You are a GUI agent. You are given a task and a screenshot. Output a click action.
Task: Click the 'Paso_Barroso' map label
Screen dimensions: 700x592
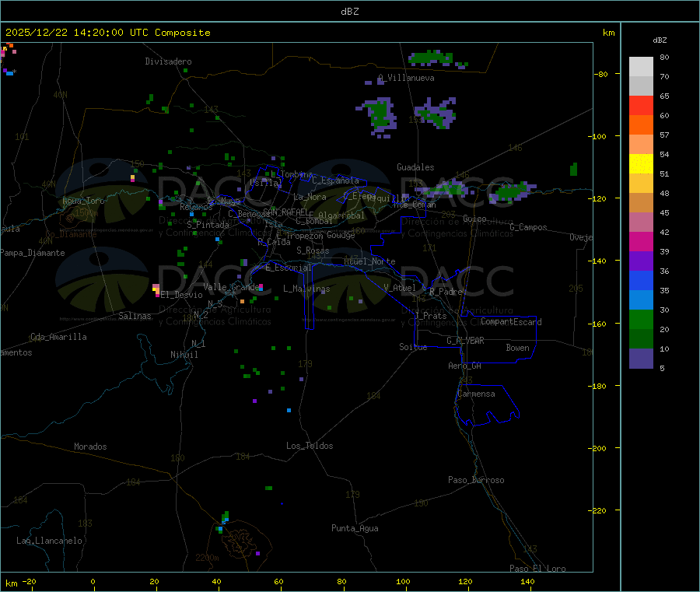pos(476,481)
